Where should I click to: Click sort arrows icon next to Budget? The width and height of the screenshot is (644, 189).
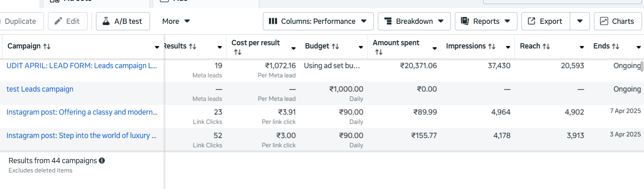pyautogui.click(x=335, y=46)
